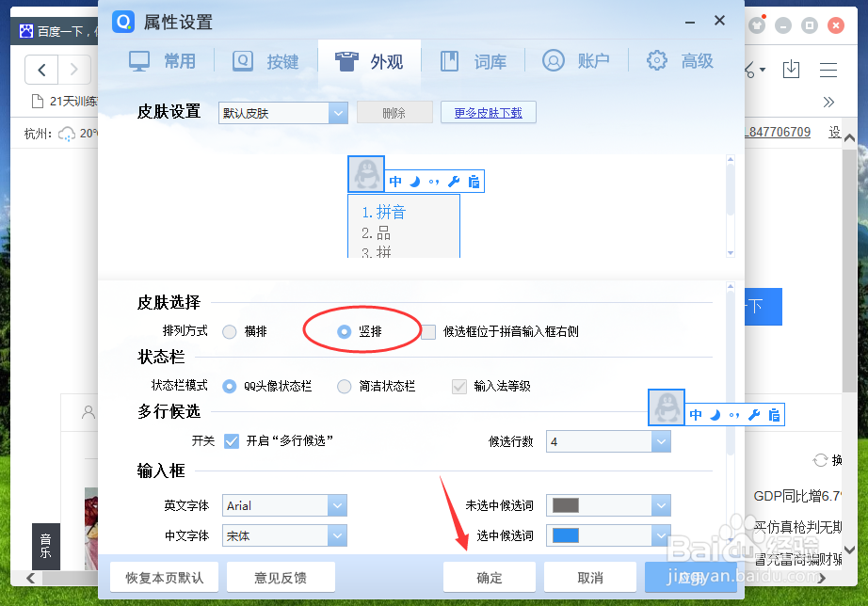Click the skin preview scroll down arrow
868x606 pixels.
[731, 253]
